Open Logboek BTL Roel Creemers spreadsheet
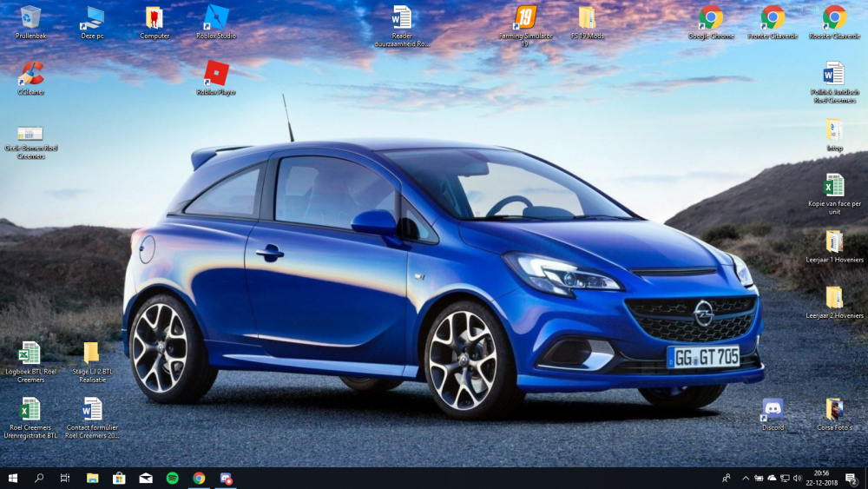This screenshot has width=868, height=489. click(x=30, y=362)
